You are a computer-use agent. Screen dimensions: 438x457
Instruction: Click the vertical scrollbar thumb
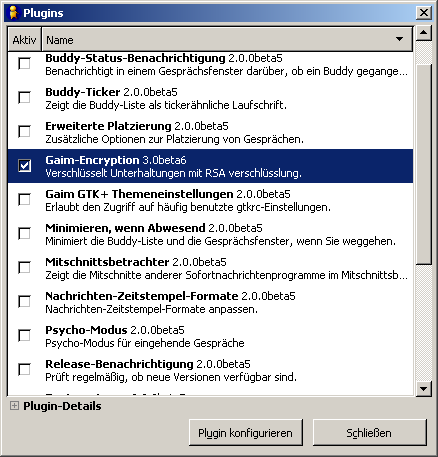point(424,165)
